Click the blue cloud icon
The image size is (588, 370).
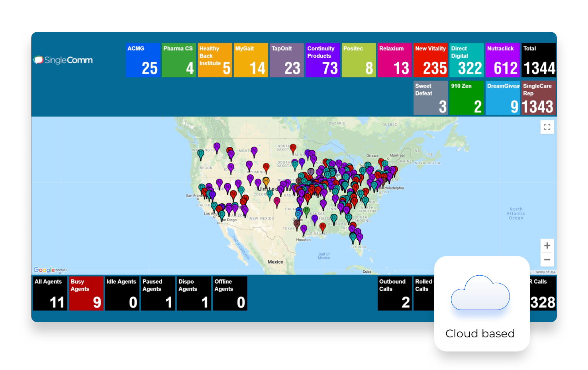480,294
